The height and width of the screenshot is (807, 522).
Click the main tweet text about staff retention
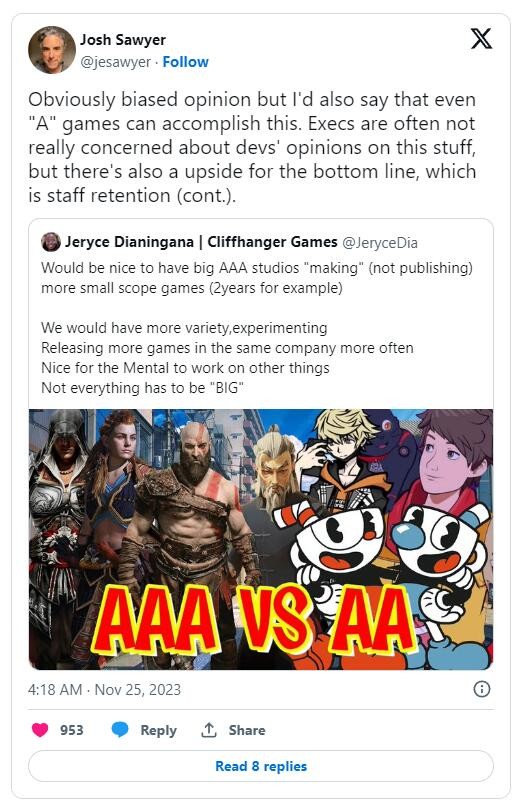(x=252, y=148)
